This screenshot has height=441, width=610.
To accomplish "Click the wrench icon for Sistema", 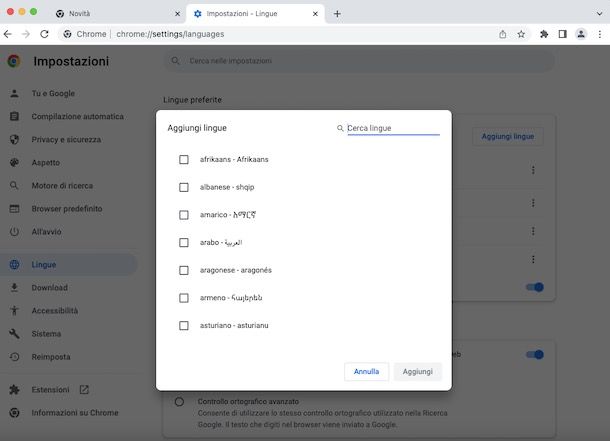I will [14, 334].
